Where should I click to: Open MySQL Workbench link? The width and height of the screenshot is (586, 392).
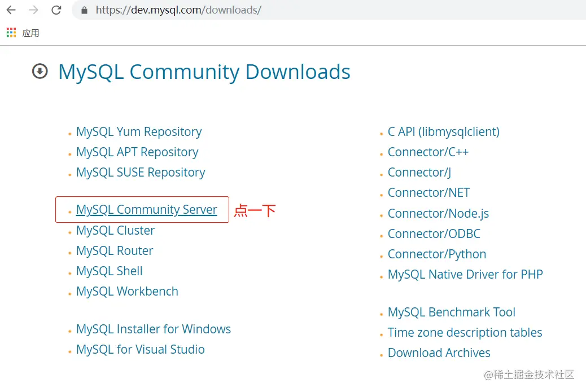128,292
